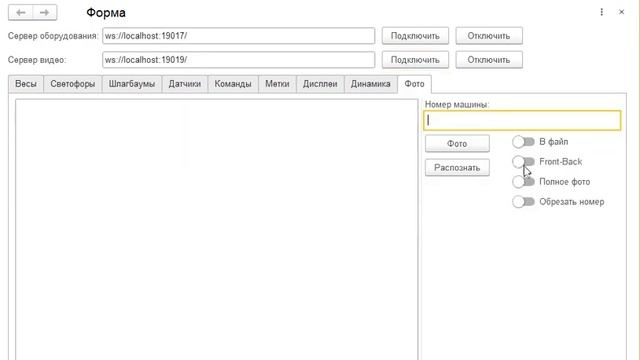Image resolution: width=640 pixels, height=360 pixels.
Task: Click the active Фото tab
Action: 414,84
